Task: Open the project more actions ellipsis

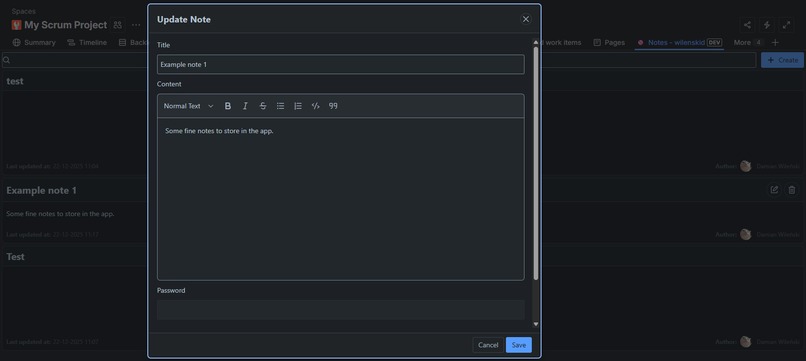Action: pyautogui.click(x=136, y=25)
